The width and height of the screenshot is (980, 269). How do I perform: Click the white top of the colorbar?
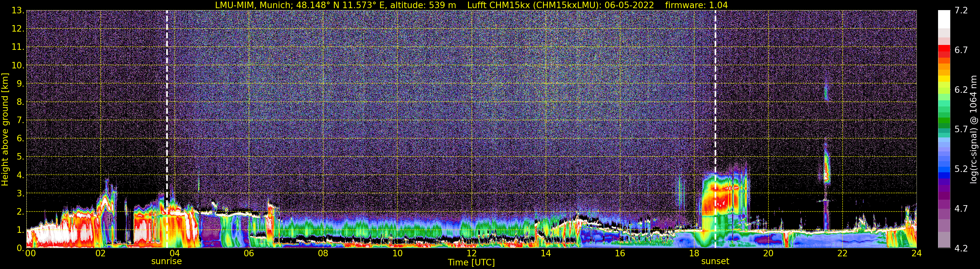click(944, 19)
